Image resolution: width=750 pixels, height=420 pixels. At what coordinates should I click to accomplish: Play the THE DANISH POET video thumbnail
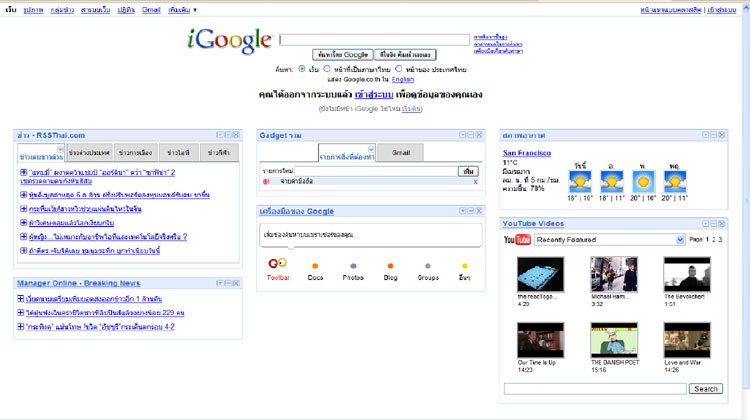[614, 340]
